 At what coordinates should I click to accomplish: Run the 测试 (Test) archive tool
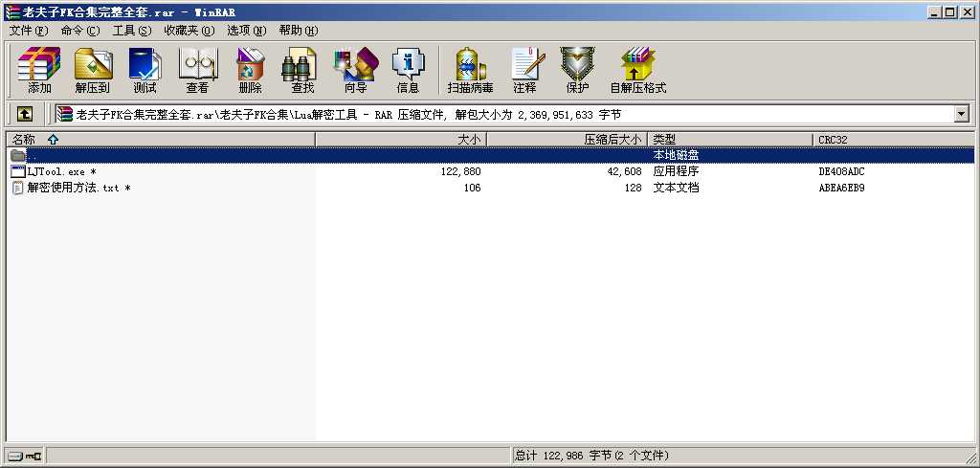tap(145, 70)
